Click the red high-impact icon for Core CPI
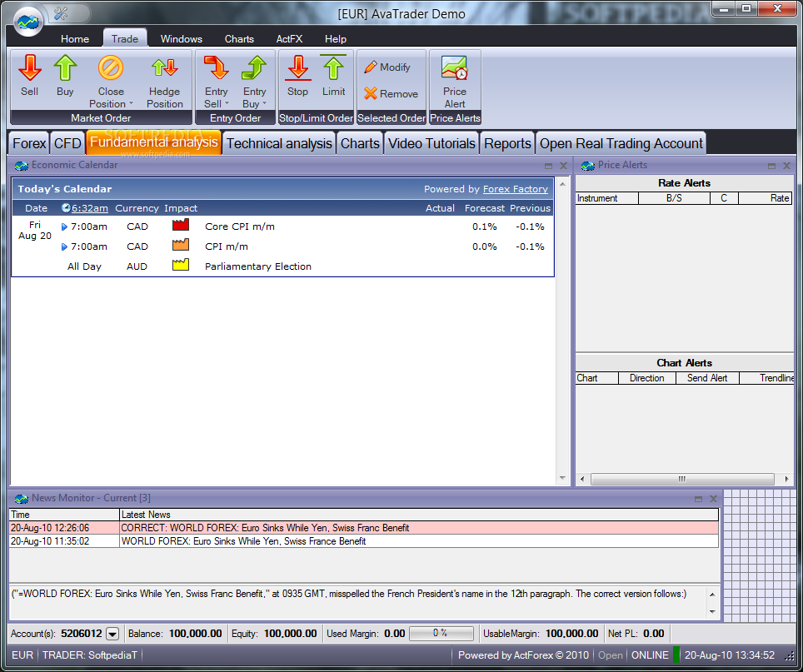Image resolution: width=803 pixels, height=672 pixels. 181,225
